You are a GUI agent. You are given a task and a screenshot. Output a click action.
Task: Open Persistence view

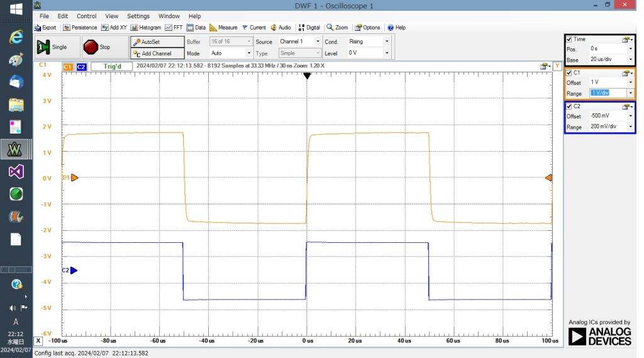[x=80, y=28]
